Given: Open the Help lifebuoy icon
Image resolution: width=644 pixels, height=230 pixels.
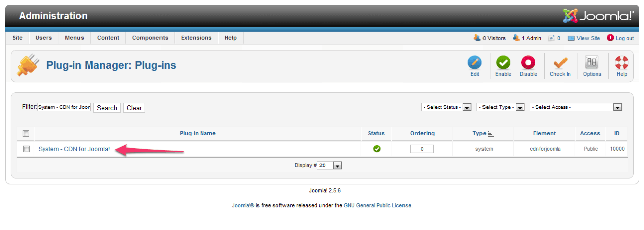Looking at the screenshot, I should coord(622,63).
